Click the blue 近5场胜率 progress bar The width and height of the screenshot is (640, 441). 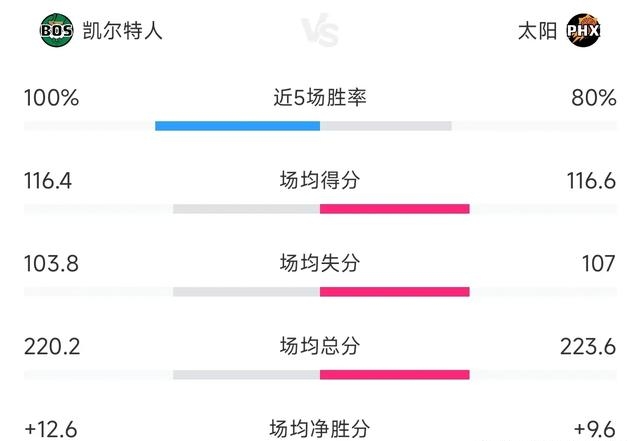(x=237, y=126)
